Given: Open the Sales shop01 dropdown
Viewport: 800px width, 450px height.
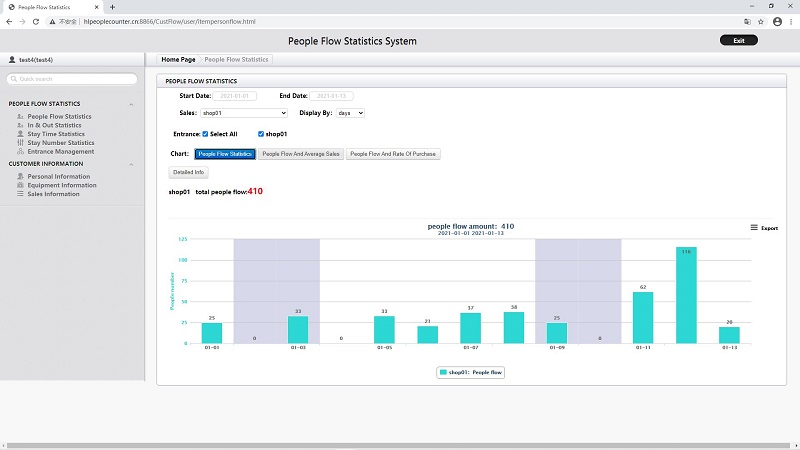Looking at the screenshot, I should coord(244,113).
